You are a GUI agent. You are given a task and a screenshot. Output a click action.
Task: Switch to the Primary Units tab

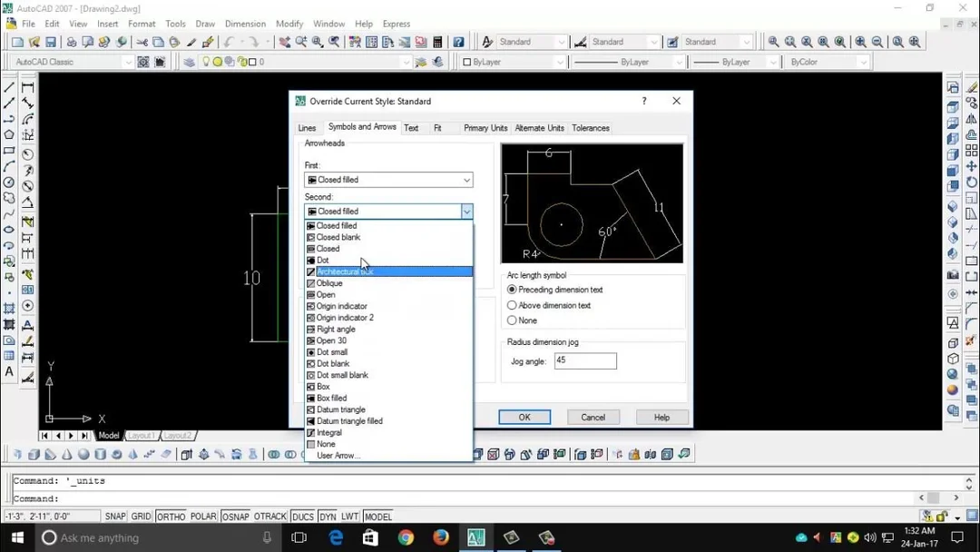[485, 128]
